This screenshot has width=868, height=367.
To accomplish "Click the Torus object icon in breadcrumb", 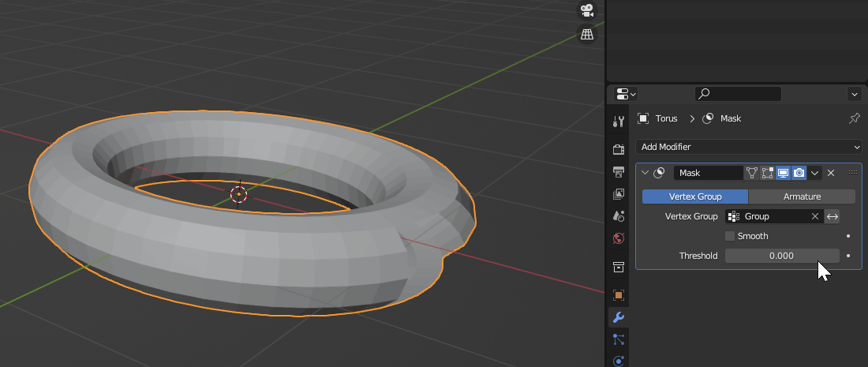I will point(642,118).
